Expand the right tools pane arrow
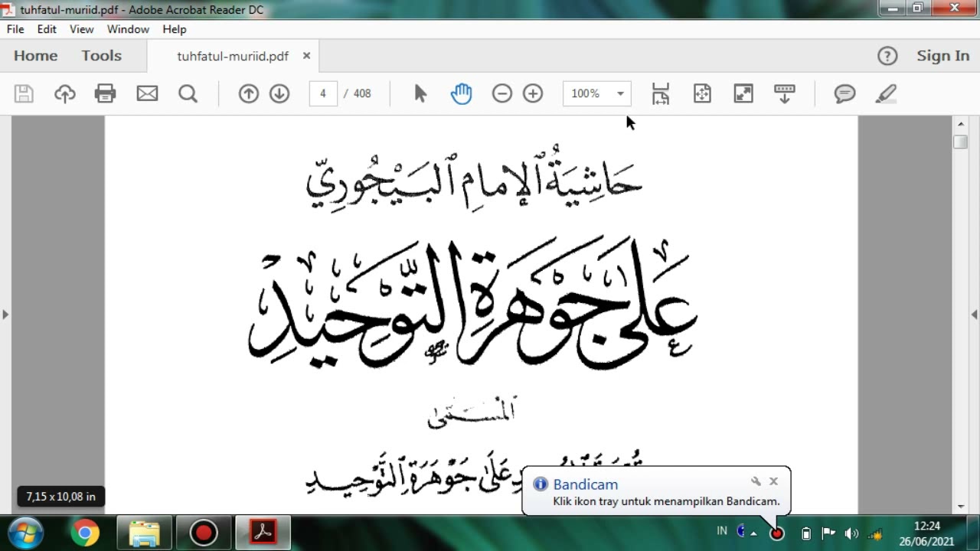This screenshot has width=980, height=551. tap(974, 314)
